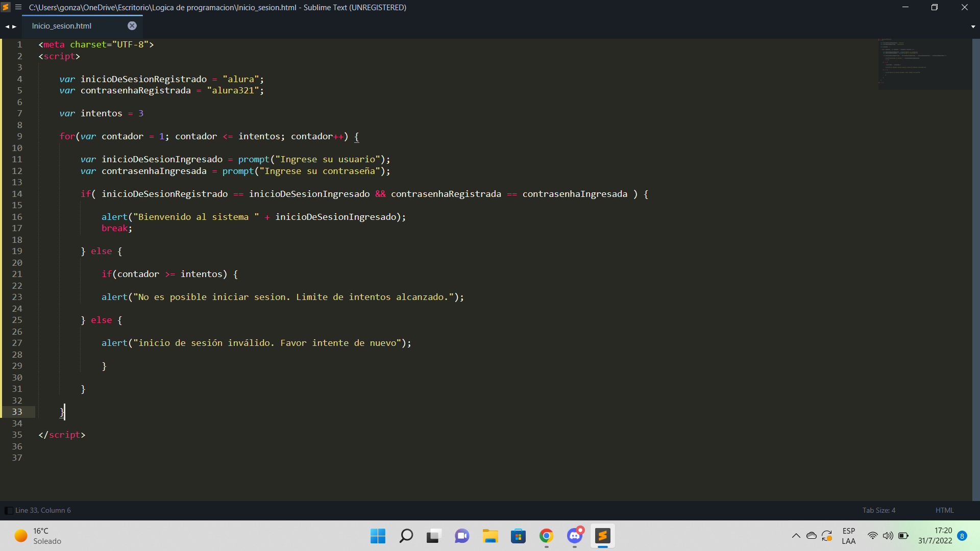Open Wi-Fi network settings icon
980x551 pixels.
click(872, 536)
